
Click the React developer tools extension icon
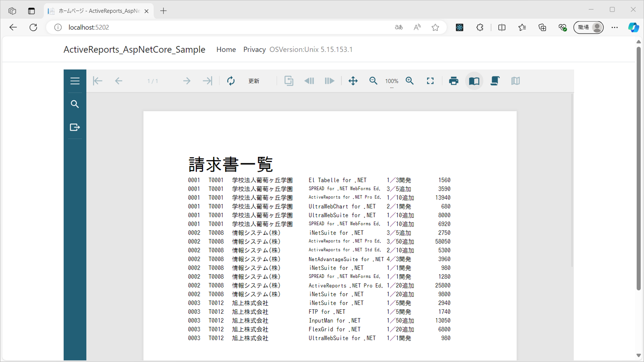tap(460, 27)
